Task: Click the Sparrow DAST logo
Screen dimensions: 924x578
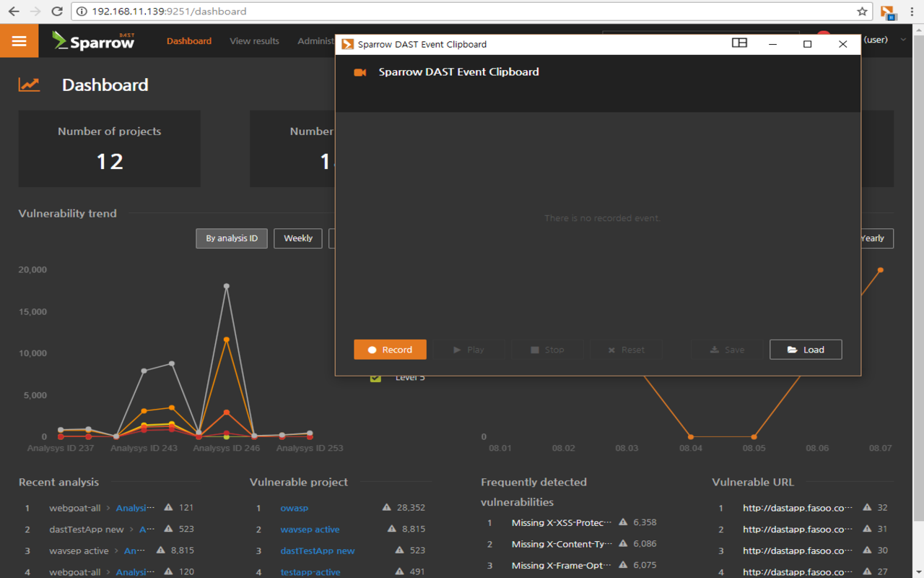Action: click(94, 41)
